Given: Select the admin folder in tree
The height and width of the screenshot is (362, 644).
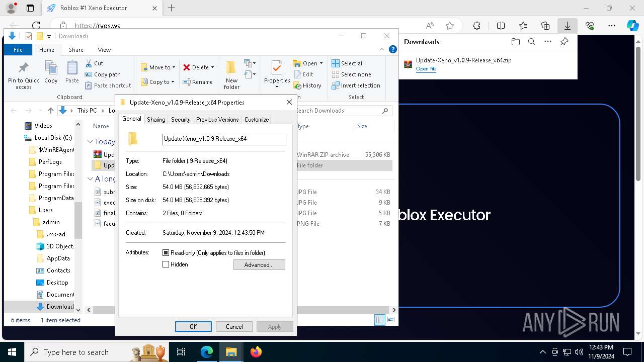Looking at the screenshot, I should tap(51, 222).
